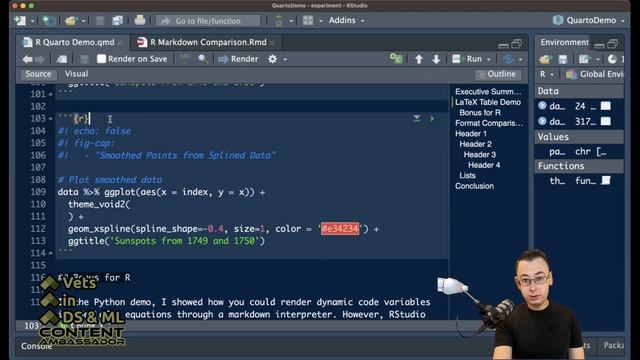Click the Render button
Viewport: 640px width, 360px height.
[238, 59]
